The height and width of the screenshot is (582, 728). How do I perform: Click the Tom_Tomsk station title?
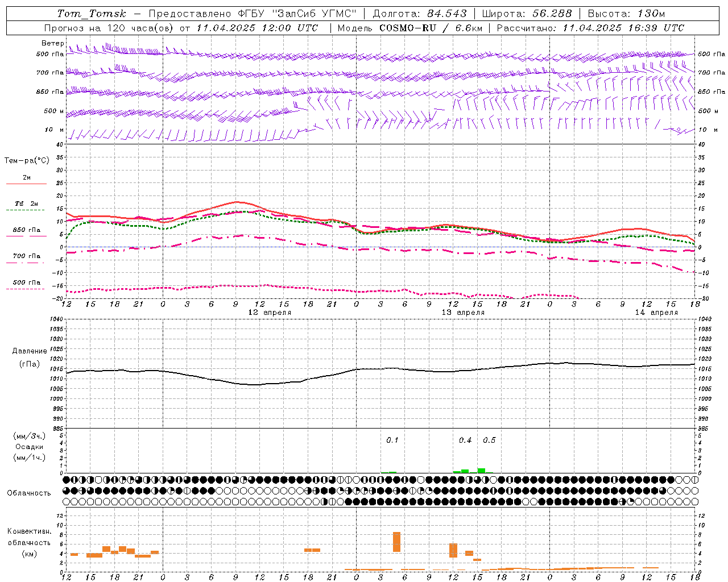[x=91, y=14]
